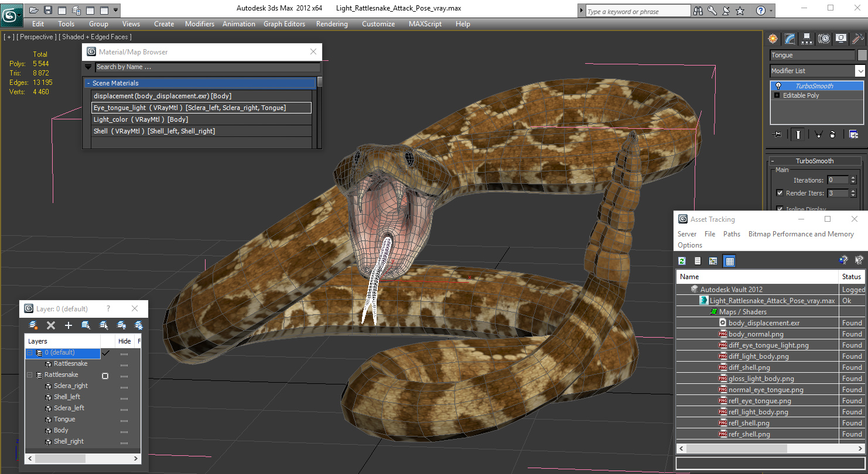Open the Rendering menu
This screenshot has height=474, width=868.
tap(332, 24)
